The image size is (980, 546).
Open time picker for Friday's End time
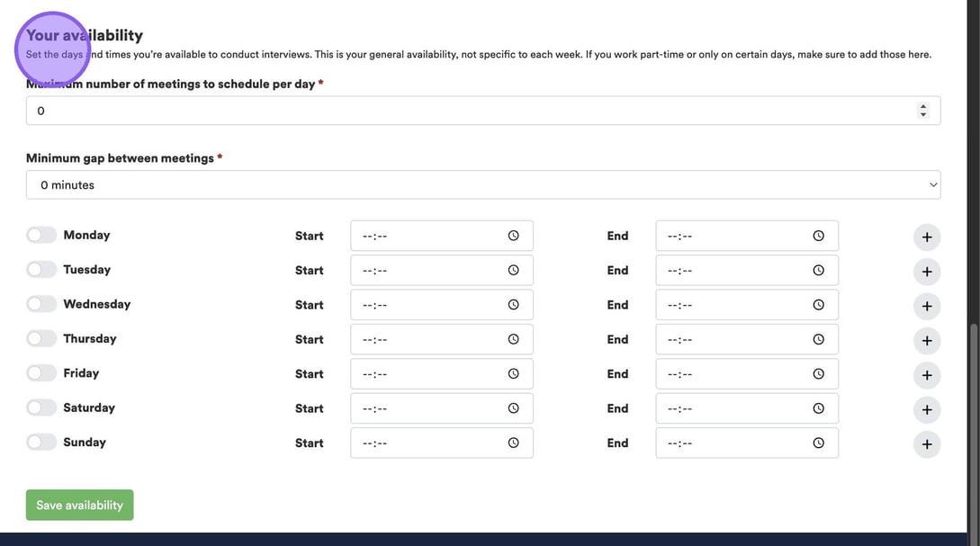(818, 374)
